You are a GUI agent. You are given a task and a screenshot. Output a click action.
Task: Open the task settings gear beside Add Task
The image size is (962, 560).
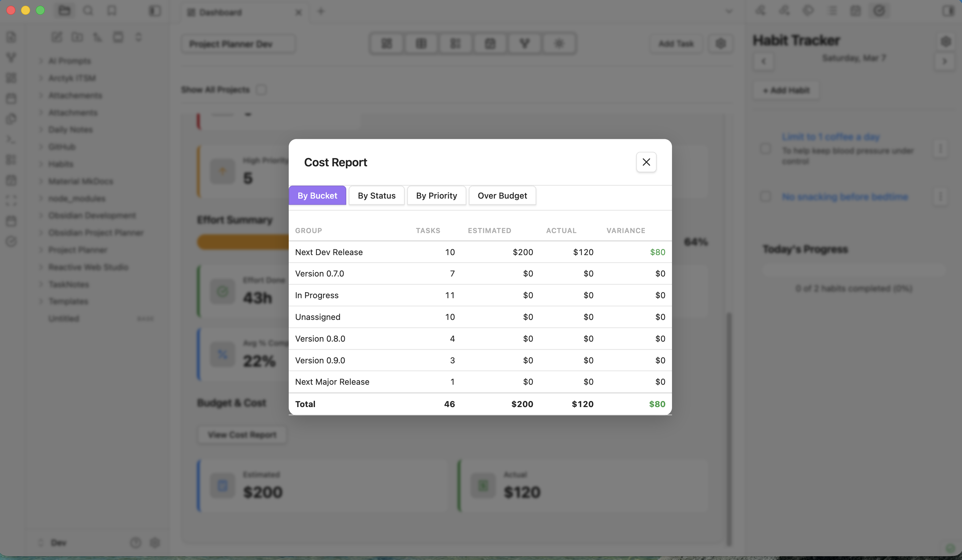click(721, 43)
